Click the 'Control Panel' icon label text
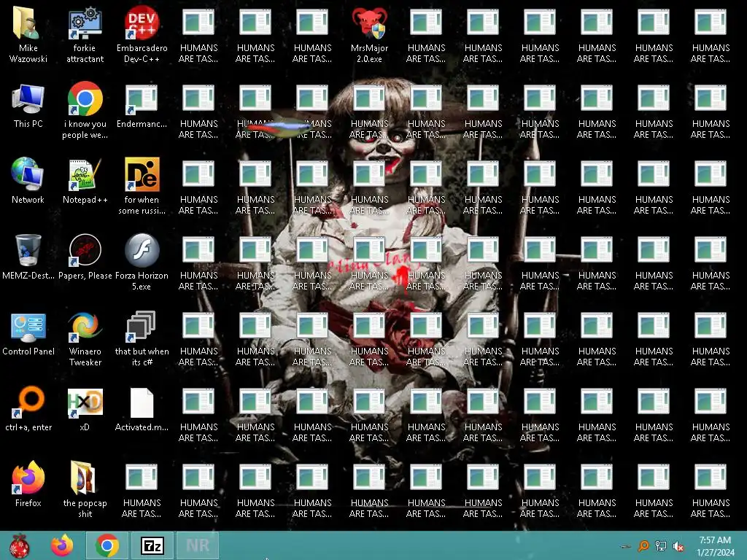This screenshot has height=560, width=747. coord(28,351)
